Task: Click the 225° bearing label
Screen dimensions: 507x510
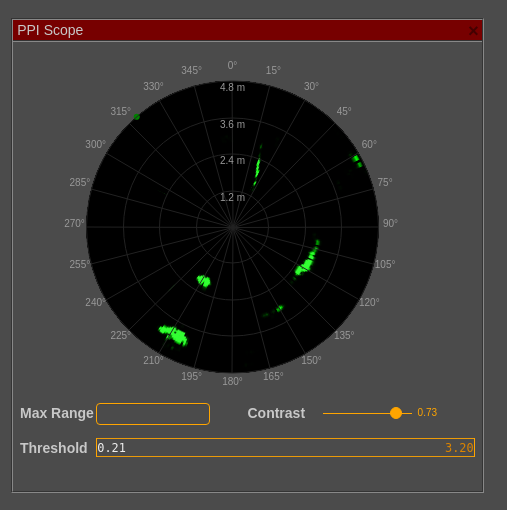Action: pos(121,335)
